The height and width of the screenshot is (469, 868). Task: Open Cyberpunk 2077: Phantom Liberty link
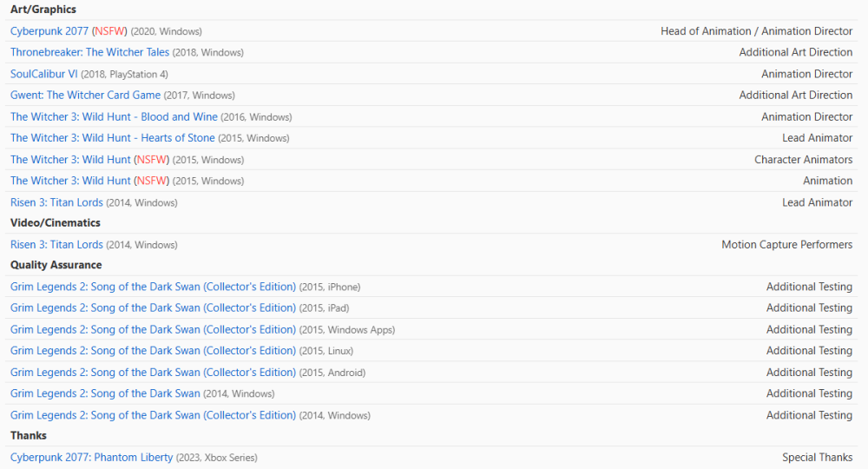click(91, 458)
